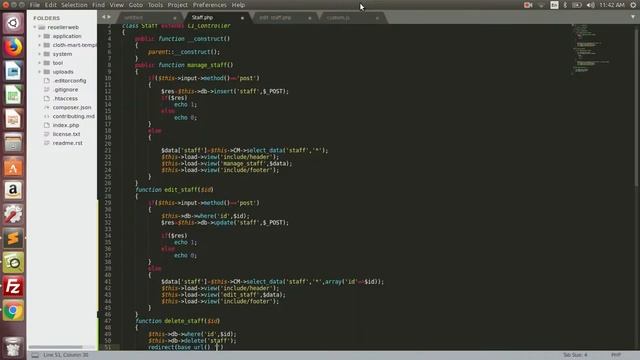Expand the tool folder
640x360 pixels.
(x=40, y=63)
